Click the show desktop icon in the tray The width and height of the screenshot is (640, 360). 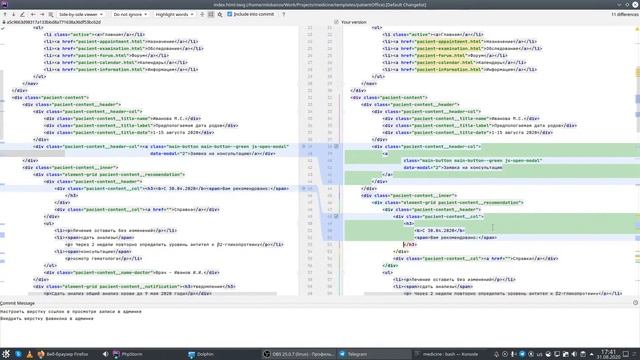626,354
